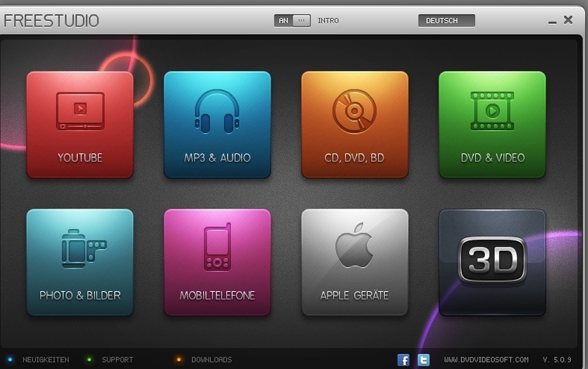Click the V. 5.0.9 version label
The image size is (588, 369).
tap(557, 360)
